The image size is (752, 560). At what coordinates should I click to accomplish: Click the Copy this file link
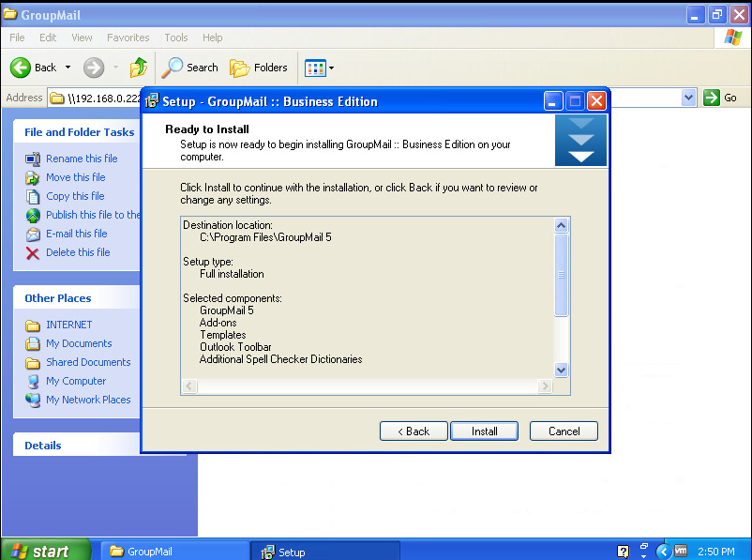coord(75,196)
